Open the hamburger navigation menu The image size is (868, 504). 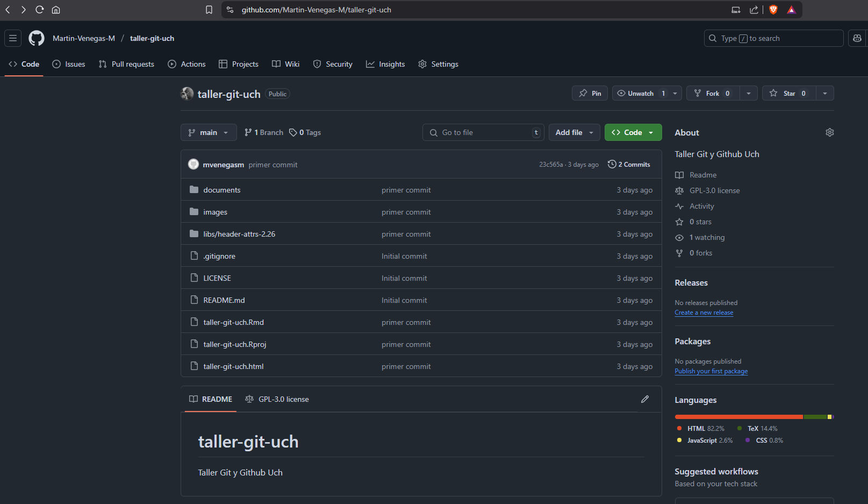tap(13, 38)
